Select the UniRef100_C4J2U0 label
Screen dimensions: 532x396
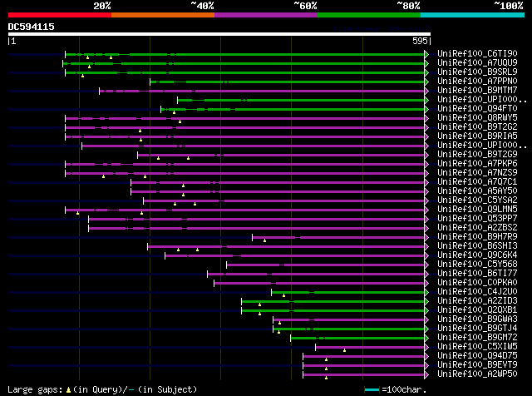point(477,292)
